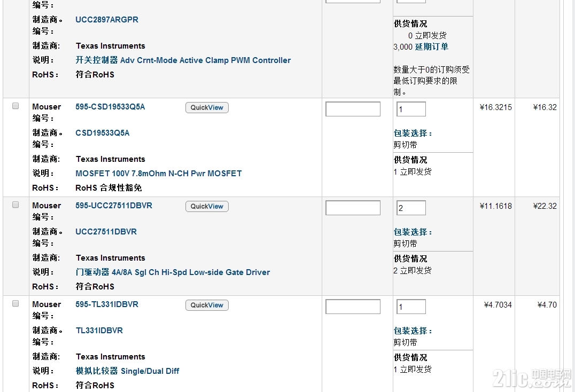Image resolution: width=575 pixels, height=392 pixels.
Task: Open 包装选择 packaging options for UCC27511DBVR
Action: pos(413,232)
